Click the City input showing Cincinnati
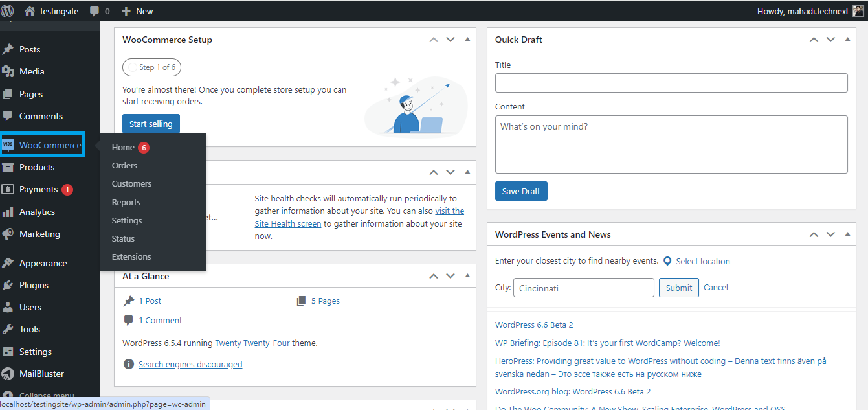868x410 pixels. coord(584,288)
